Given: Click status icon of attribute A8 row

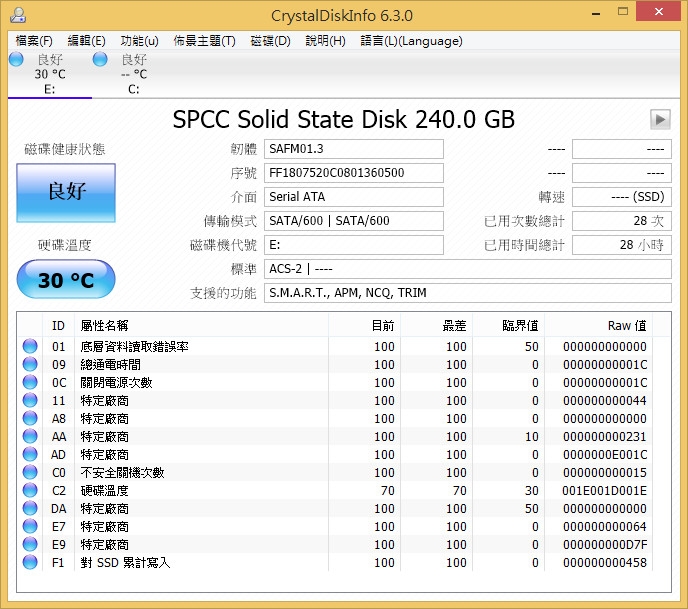Looking at the screenshot, I should coord(30,418).
